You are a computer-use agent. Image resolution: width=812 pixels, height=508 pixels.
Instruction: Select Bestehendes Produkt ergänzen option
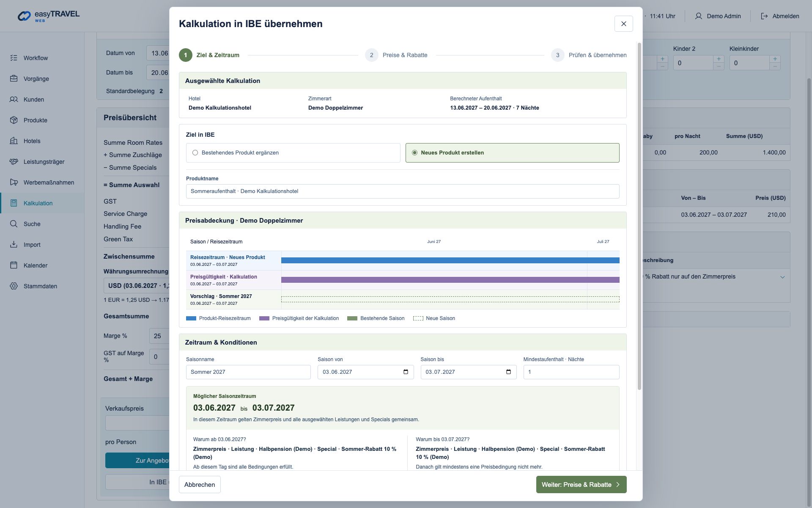click(x=293, y=153)
